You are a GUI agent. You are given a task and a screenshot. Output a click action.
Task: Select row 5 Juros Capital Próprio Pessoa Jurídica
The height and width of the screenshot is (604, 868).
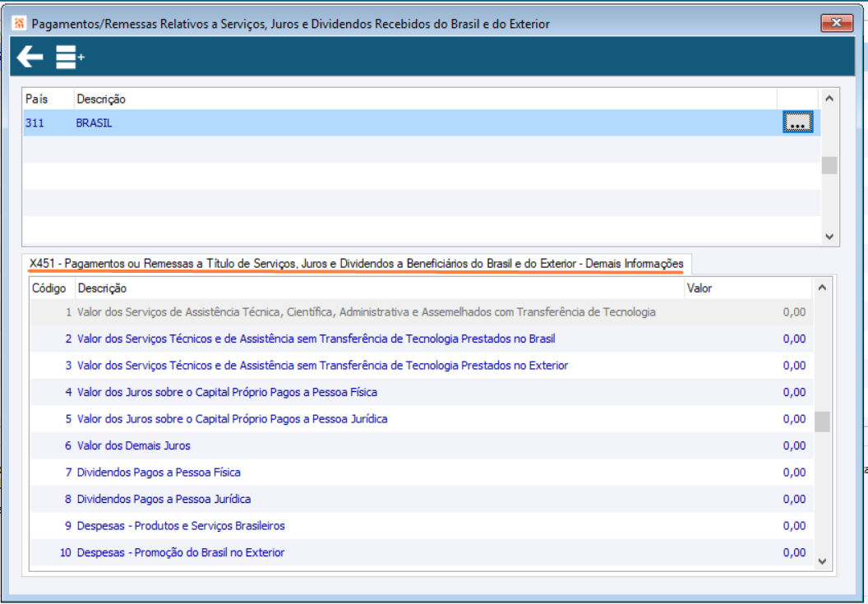pyautogui.click(x=422, y=419)
